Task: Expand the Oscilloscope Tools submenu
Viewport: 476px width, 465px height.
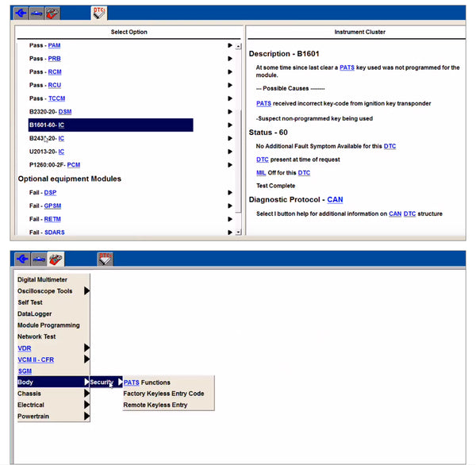Action: pyautogui.click(x=86, y=291)
